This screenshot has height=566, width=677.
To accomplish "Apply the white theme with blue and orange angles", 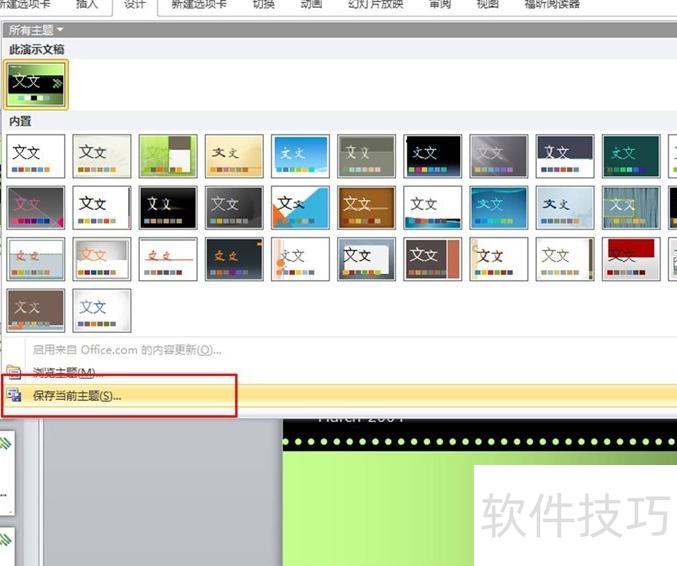I will click(x=300, y=207).
